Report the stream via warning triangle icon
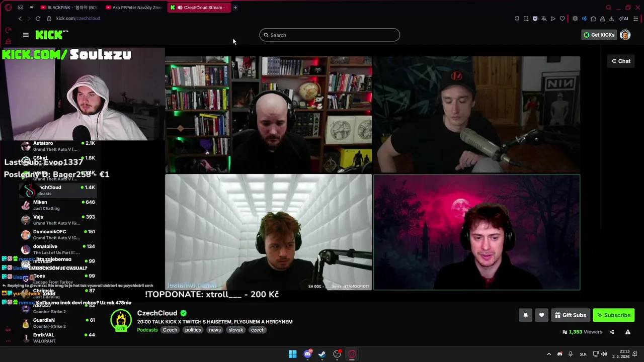This screenshot has height=362, width=644. (x=627, y=332)
